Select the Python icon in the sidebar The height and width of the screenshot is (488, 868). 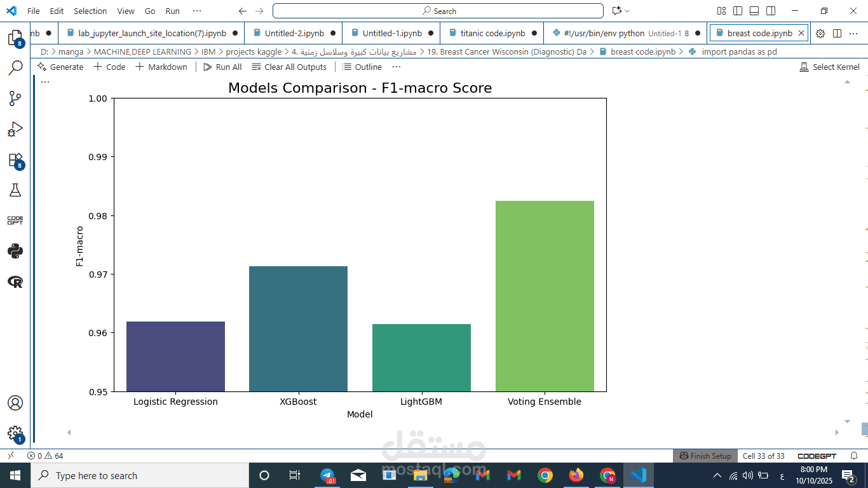(15, 251)
